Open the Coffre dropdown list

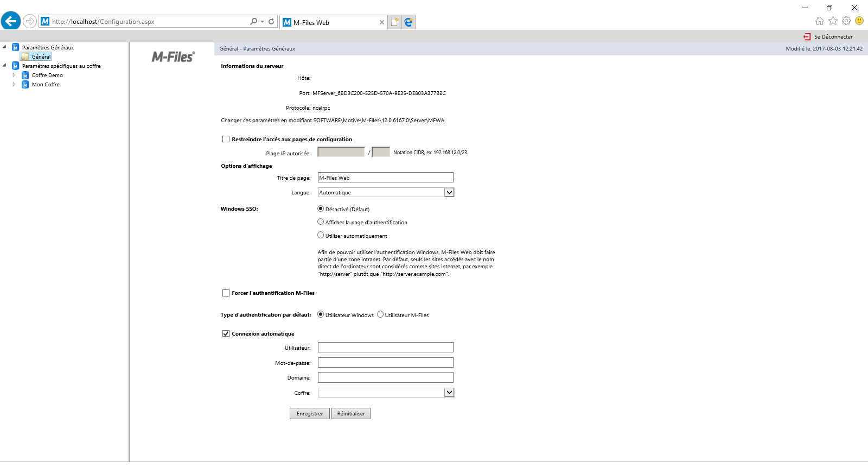click(x=449, y=393)
